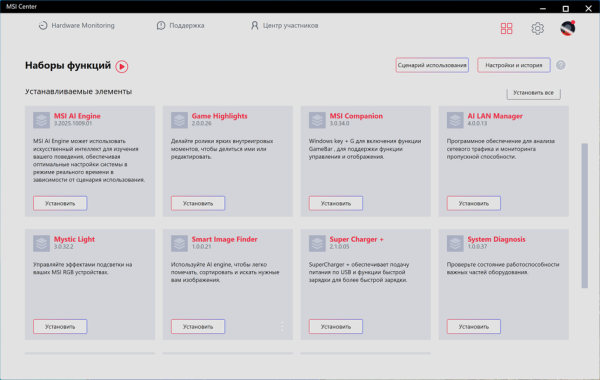
Task: Install System Diagnosis
Action: [x=474, y=326]
